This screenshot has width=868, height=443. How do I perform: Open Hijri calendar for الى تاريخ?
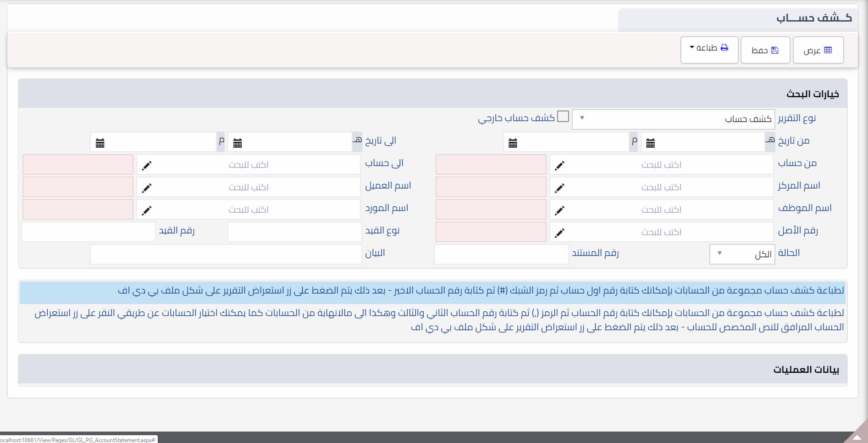click(238, 143)
